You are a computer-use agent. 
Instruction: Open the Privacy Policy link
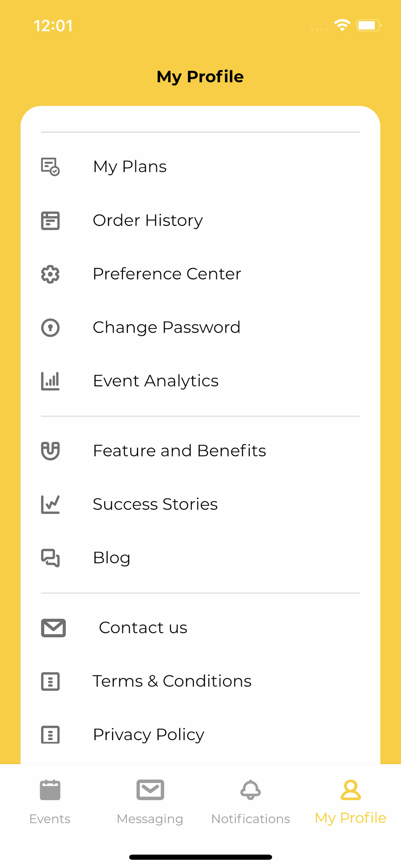(148, 735)
